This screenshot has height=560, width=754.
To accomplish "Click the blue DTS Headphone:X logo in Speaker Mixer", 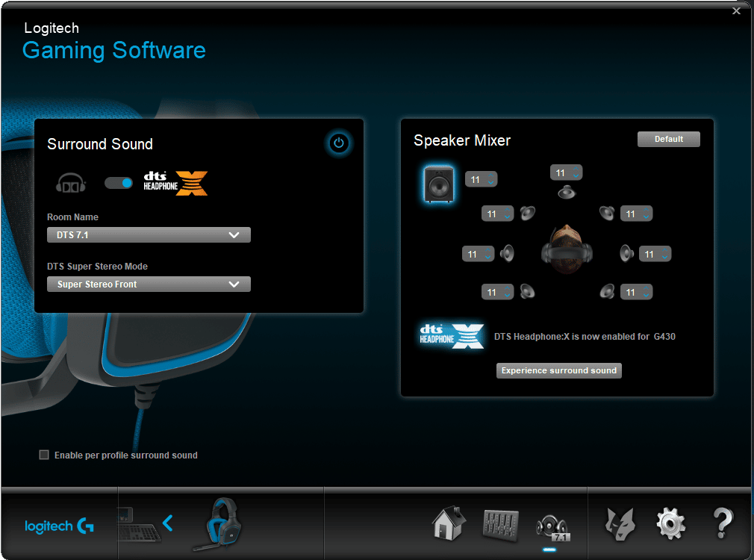I will pos(452,336).
